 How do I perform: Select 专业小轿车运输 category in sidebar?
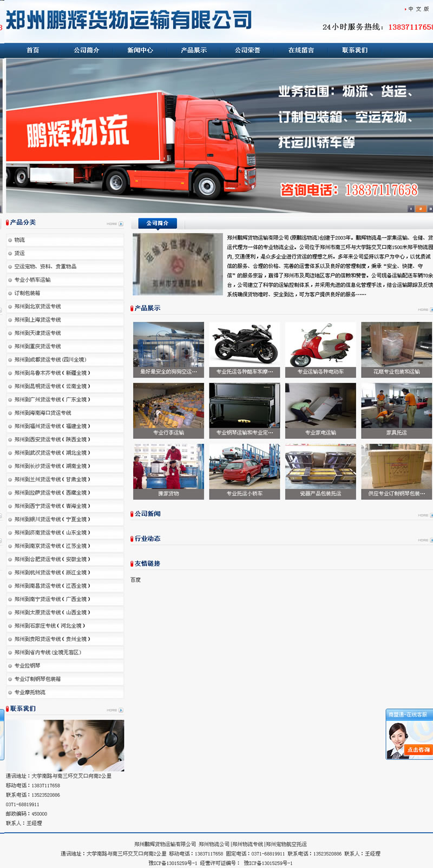32,280
